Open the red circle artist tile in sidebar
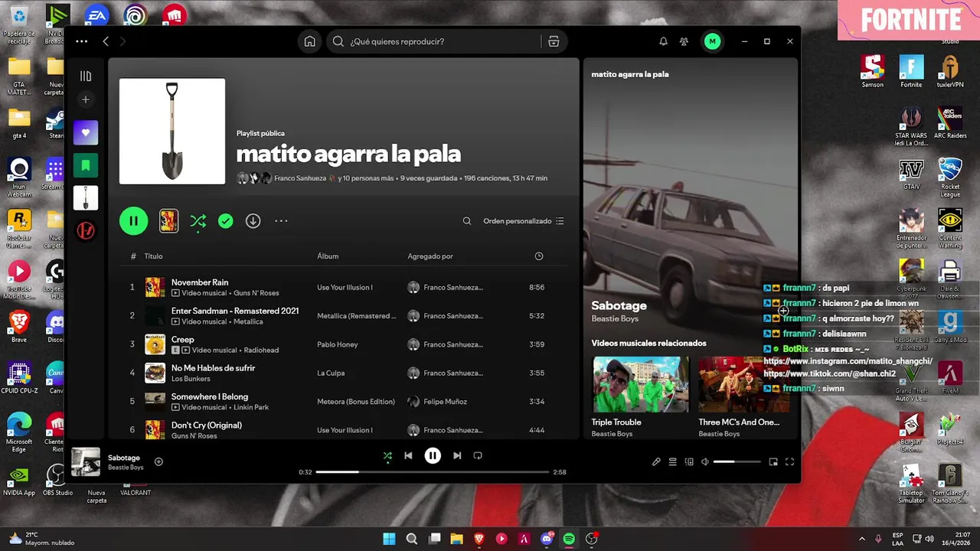 pos(86,230)
